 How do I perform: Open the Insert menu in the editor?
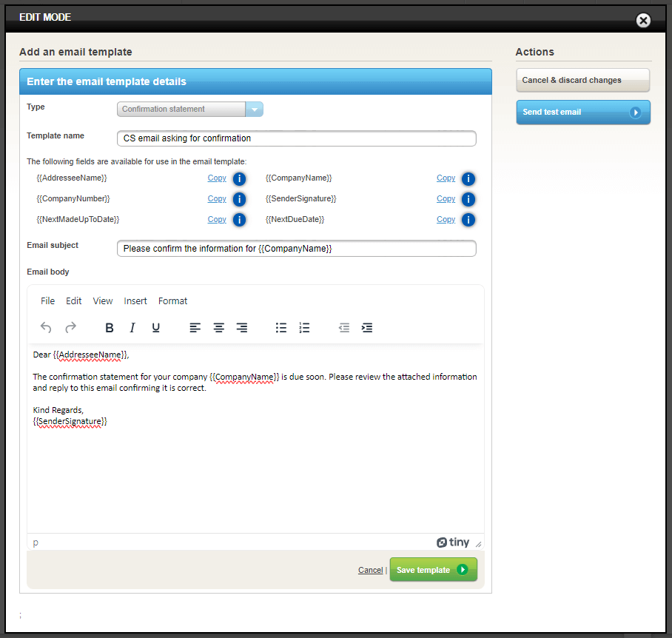(x=135, y=301)
